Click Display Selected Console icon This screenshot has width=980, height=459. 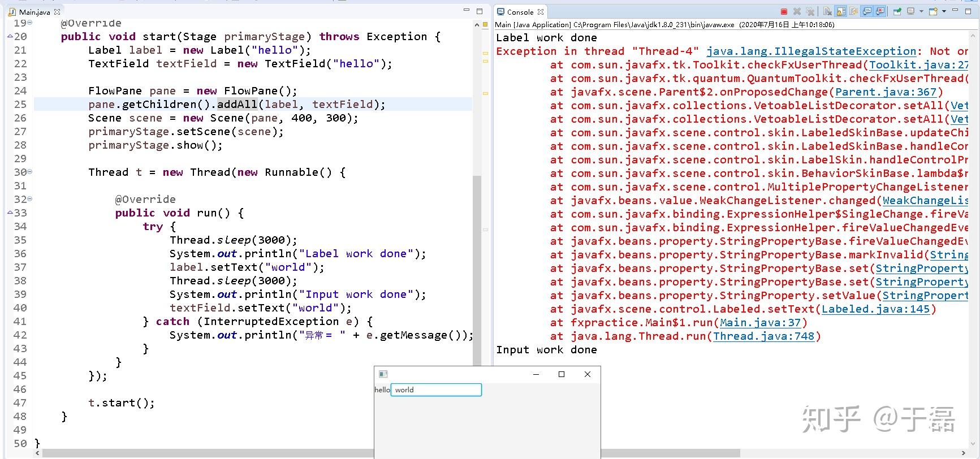(910, 11)
